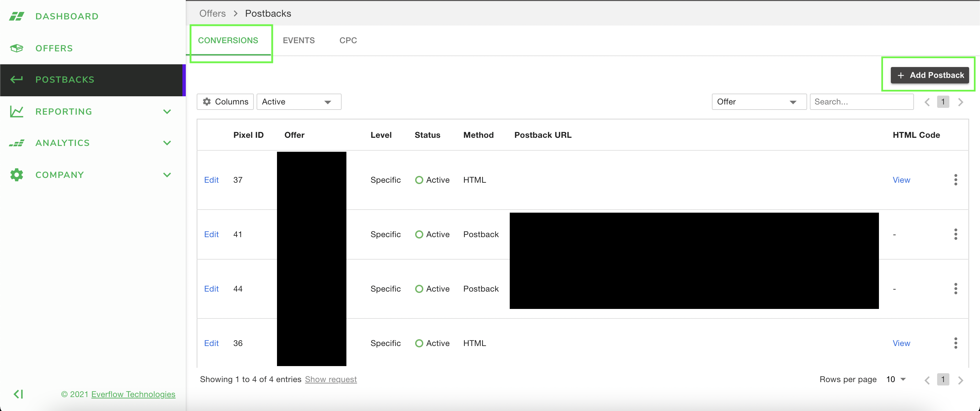Open the Active status filter dropdown
980x411 pixels.
[299, 102]
